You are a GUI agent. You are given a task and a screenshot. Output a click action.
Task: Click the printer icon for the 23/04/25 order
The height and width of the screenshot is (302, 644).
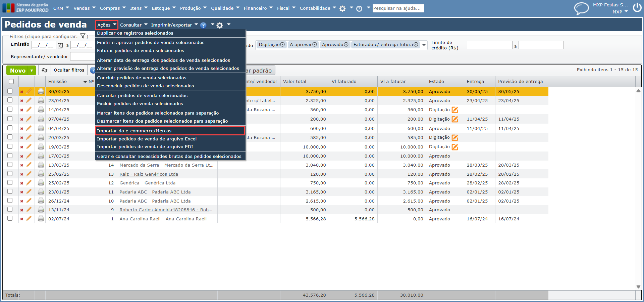(41, 100)
